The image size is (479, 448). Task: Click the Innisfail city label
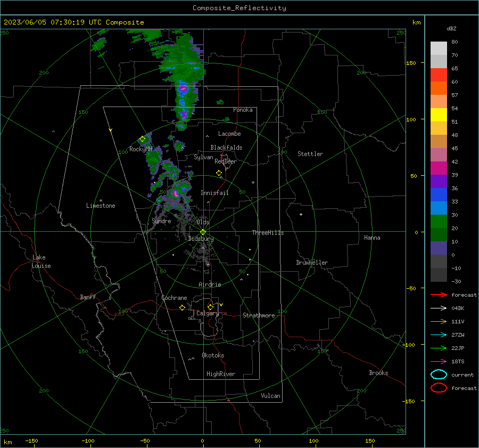[215, 193]
